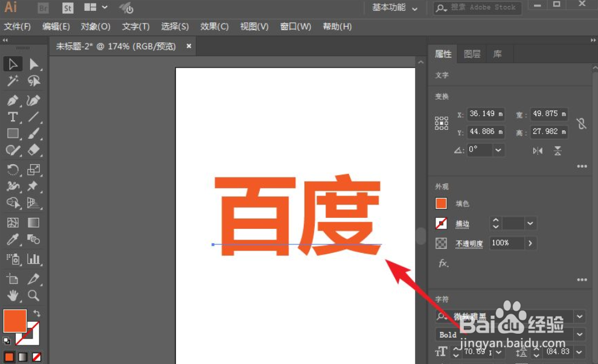Viewport: 598px width, 364px height.
Task: Flip the object vertically
Action: coord(558,150)
